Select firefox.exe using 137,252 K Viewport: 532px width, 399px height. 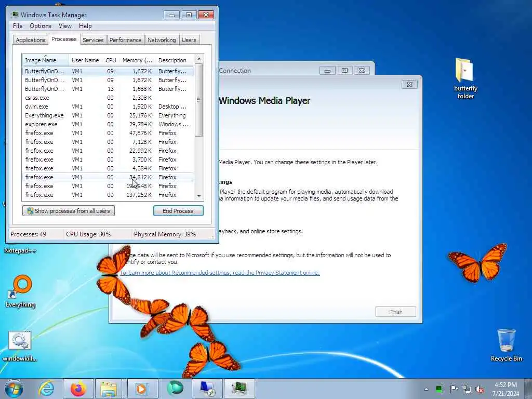pos(109,195)
